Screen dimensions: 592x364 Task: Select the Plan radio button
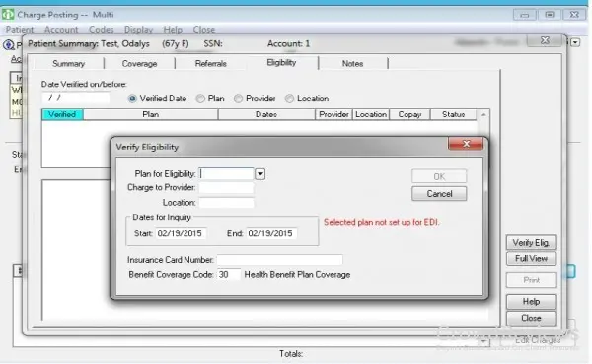click(x=200, y=99)
